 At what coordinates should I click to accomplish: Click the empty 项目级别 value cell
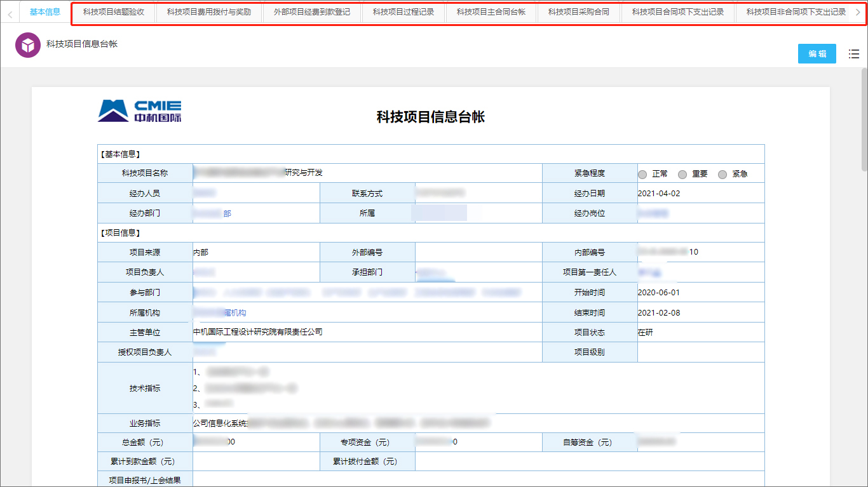[x=701, y=352]
